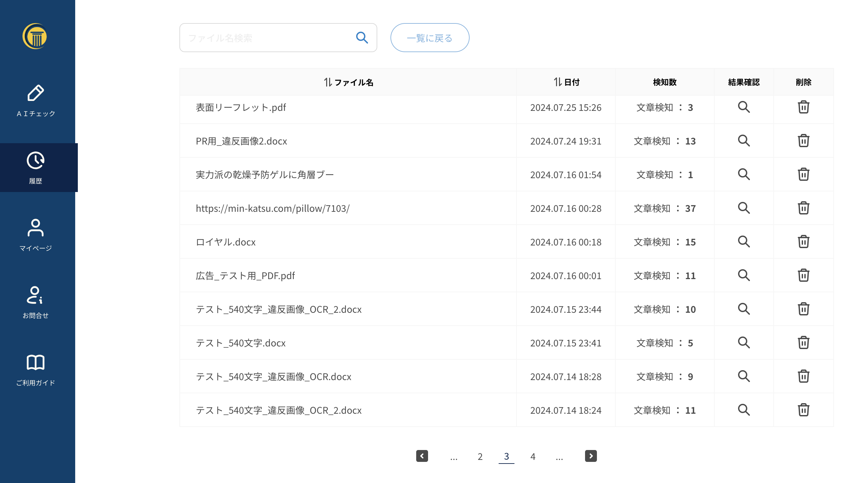The height and width of the screenshot is (483, 868).
Task: Click file name テスト_540文字.docx
Action: 241,343
